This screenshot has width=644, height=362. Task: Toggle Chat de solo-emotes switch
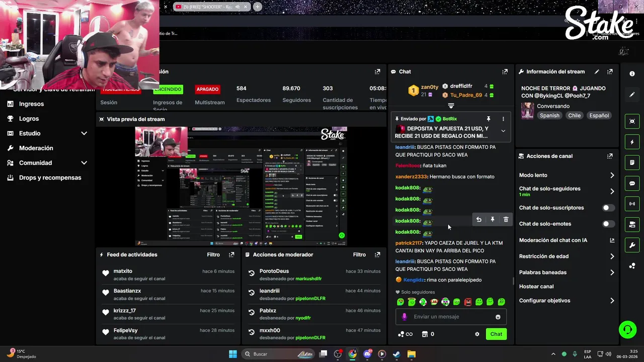608,224
